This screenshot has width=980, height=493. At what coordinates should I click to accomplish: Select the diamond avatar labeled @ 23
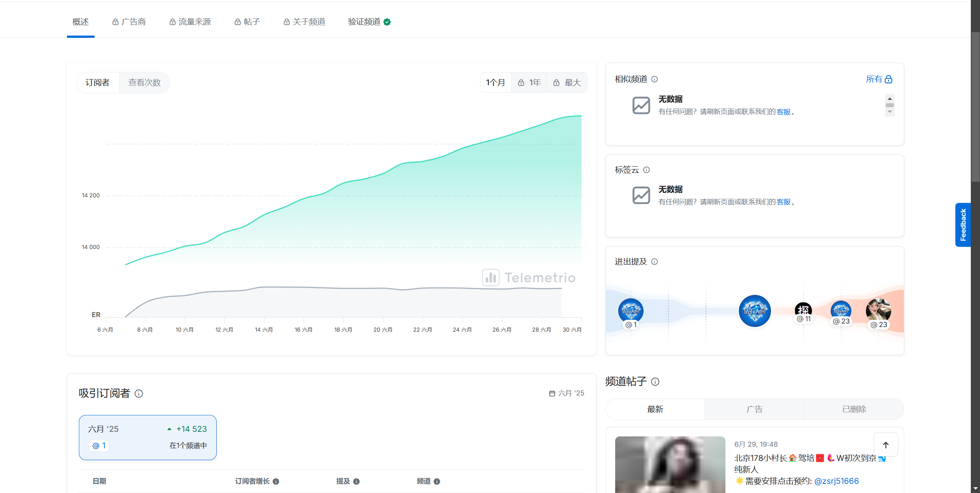[x=841, y=311]
